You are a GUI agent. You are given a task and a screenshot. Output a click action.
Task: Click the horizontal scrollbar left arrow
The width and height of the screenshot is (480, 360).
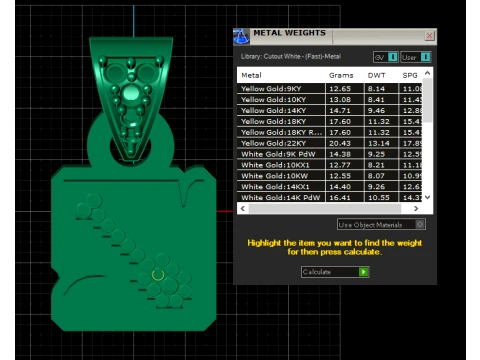pyautogui.click(x=243, y=208)
